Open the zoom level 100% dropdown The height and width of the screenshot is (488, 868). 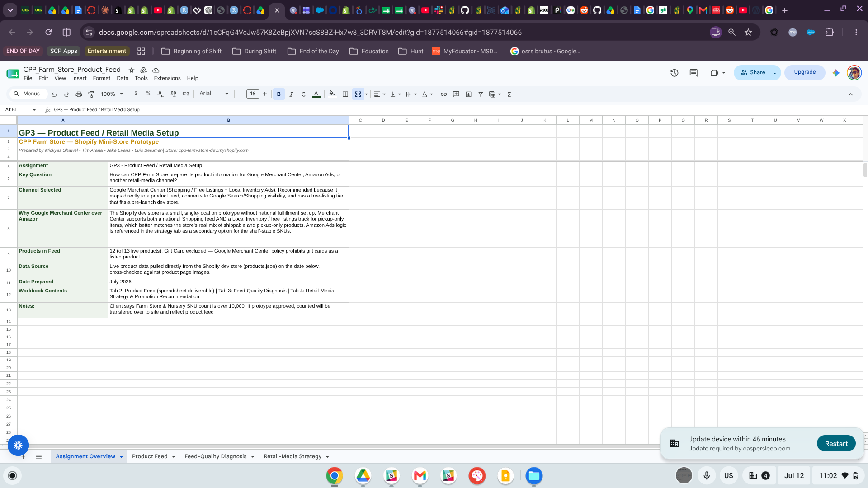click(112, 94)
